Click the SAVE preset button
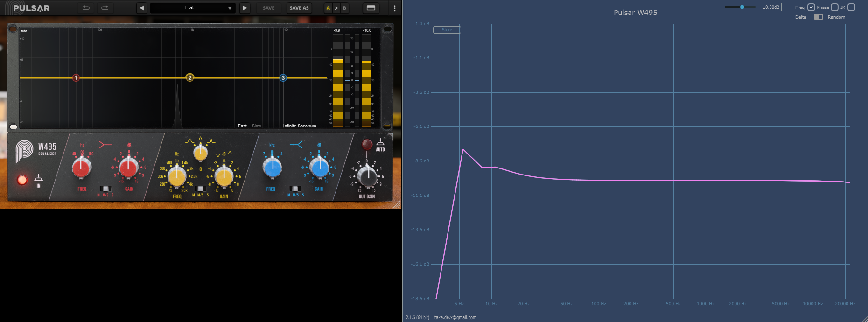This screenshot has height=322, width=868. (x=269, y=8)
